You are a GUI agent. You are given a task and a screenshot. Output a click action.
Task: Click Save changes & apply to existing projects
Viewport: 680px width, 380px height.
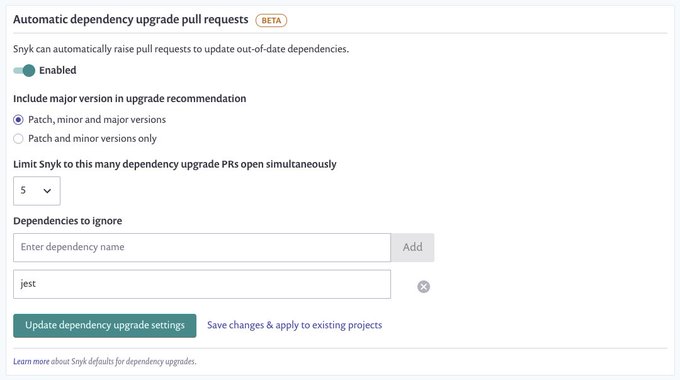[294, 325]
